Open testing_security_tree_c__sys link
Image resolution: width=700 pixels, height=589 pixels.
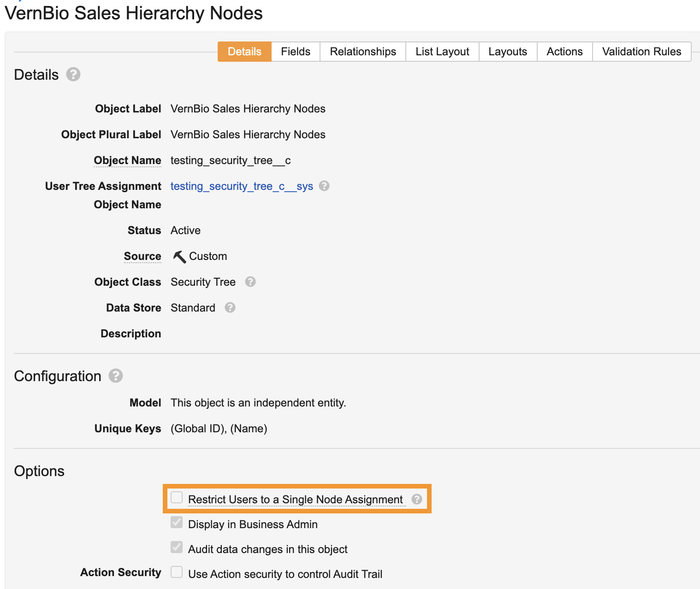pyautogui.click(x=242, y=186)
